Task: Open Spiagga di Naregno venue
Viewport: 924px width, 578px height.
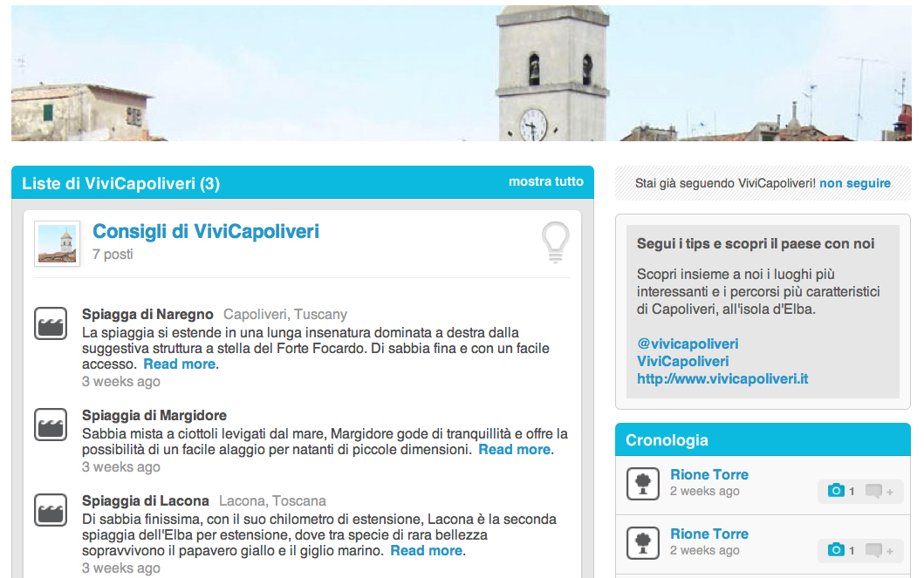Action: [147, 315]
